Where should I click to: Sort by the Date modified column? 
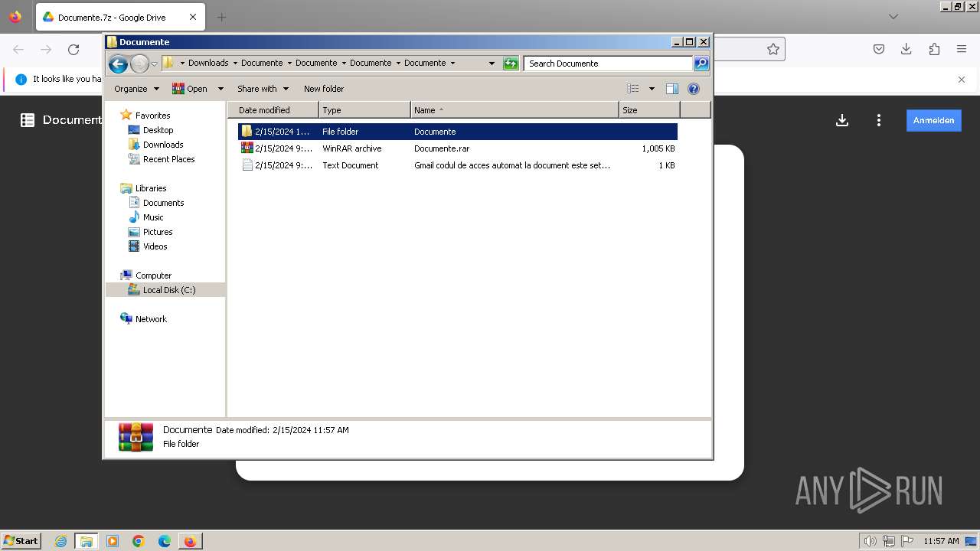click(x=273, y=110)
